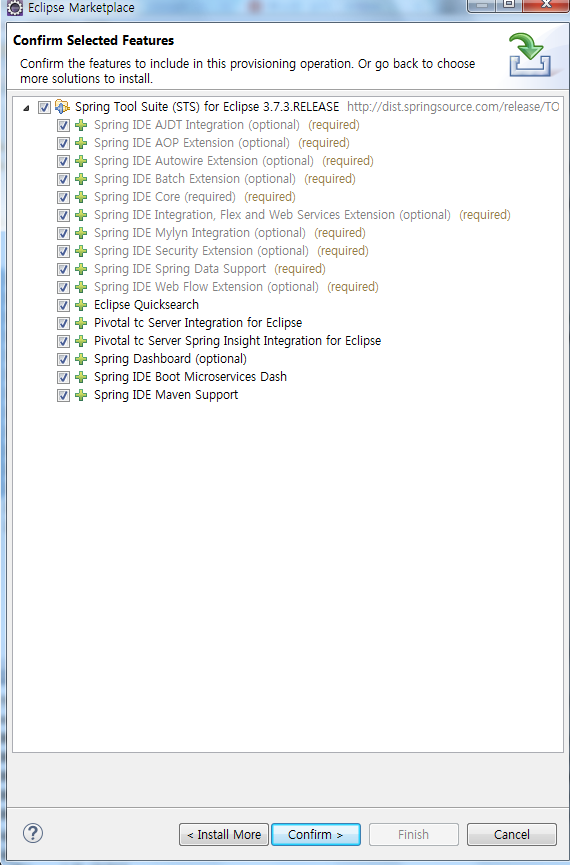Screen dimensions: 570x865
Task: Select the Spring IDE Batch Extension label
Action: pyautogui.click(x=195, y=179)
